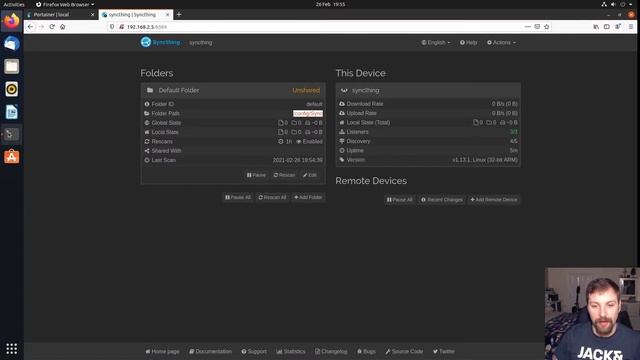Launch Firefox from the dock
Screen dimensions: 640x360
pyautogui.click(x=11, y=21)
